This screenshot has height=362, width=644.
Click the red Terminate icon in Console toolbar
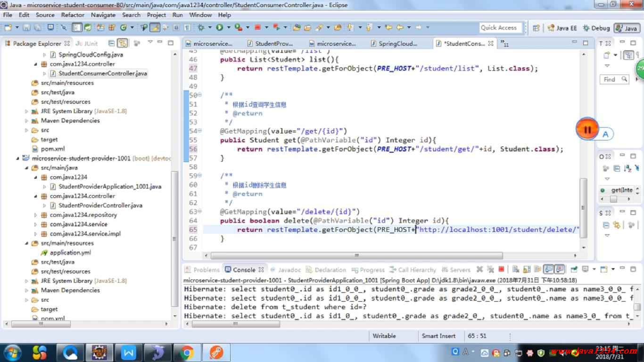tap(501, 270)
